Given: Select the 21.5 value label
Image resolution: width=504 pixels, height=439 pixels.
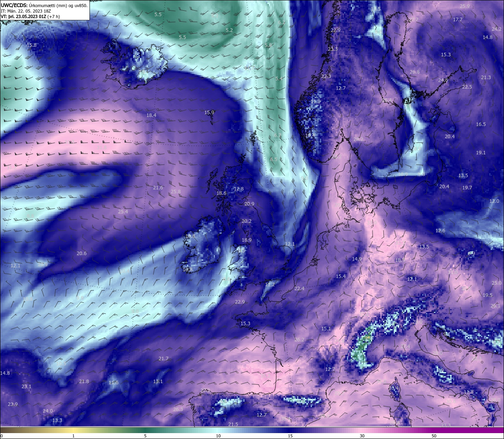Looking at the screenshot, I should (233, 424).
